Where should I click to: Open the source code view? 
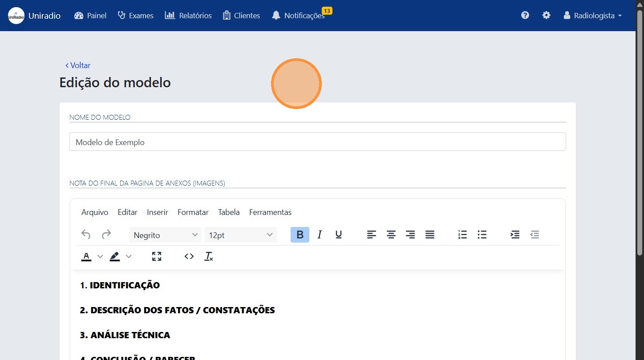189,256
